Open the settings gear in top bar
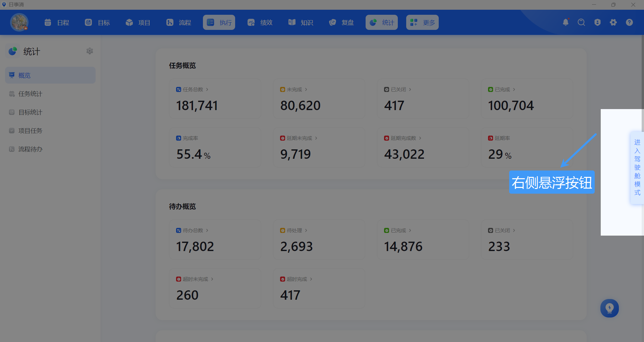Screen dimensions: 644x342 click(613, 22)
